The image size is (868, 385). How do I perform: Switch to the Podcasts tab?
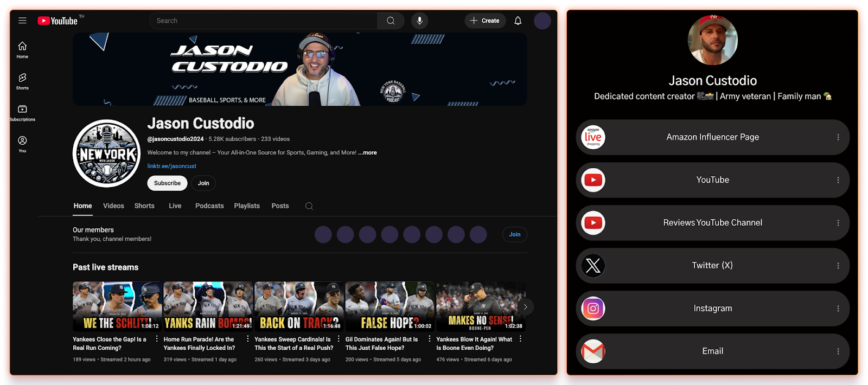tap(209, 206)
